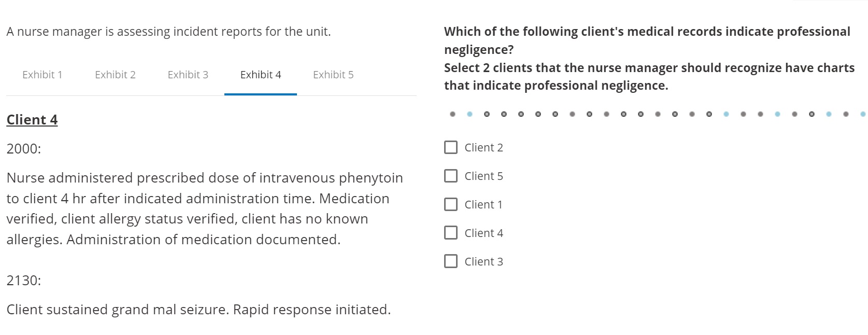Check the Client 2 checkbox
Screen dimensions: 868x335
pos(451,147)
